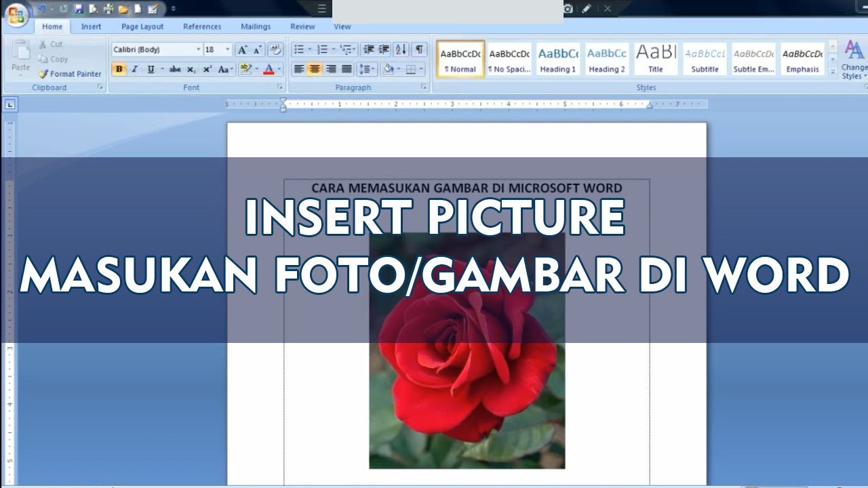Save document from quick access toolbar
The height and width of the screenshot is (488, 868).
pos(79,9)
